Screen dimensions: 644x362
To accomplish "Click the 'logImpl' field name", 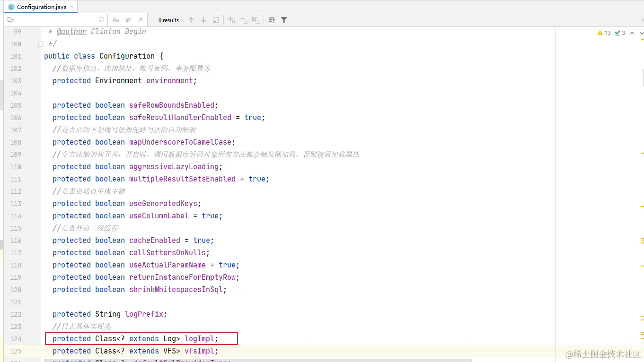I will pyautogui.click(x=199, y=338).
